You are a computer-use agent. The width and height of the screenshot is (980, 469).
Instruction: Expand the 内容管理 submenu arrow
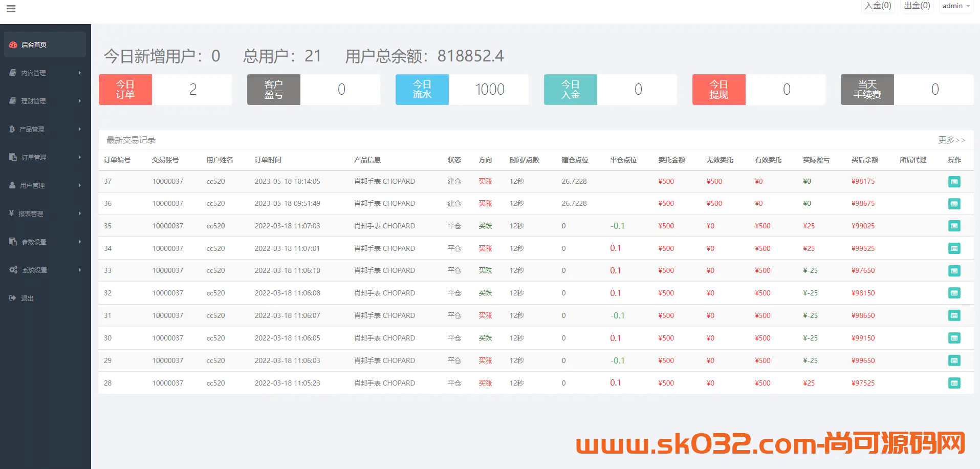[80, 73]
